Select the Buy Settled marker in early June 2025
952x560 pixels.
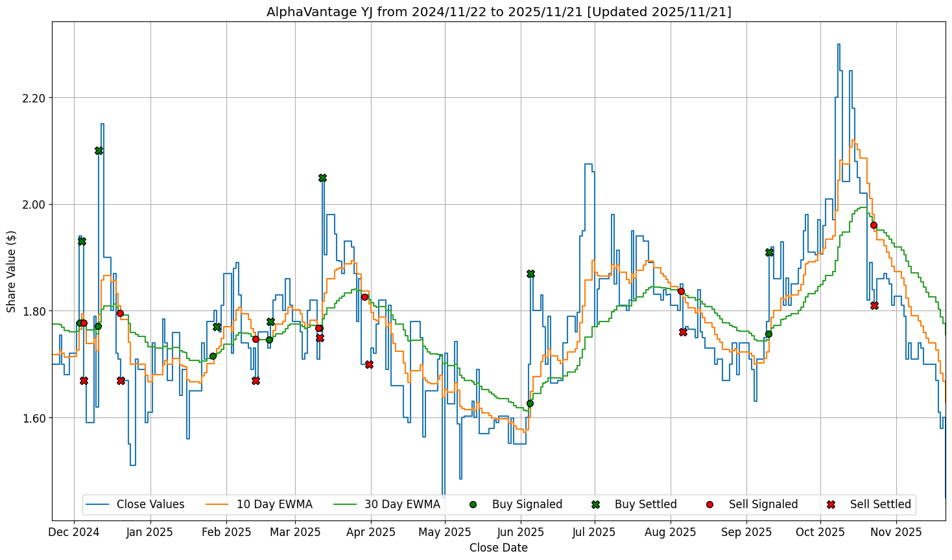530,274
